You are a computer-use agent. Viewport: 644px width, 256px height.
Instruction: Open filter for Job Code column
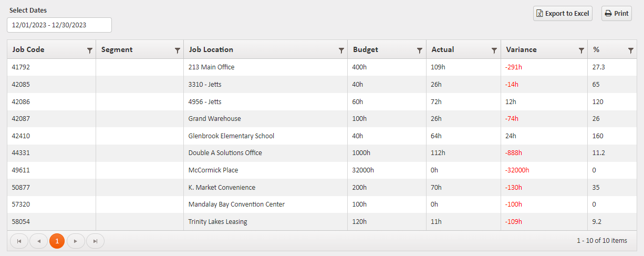pyautogui.click(x=89, y=50)
